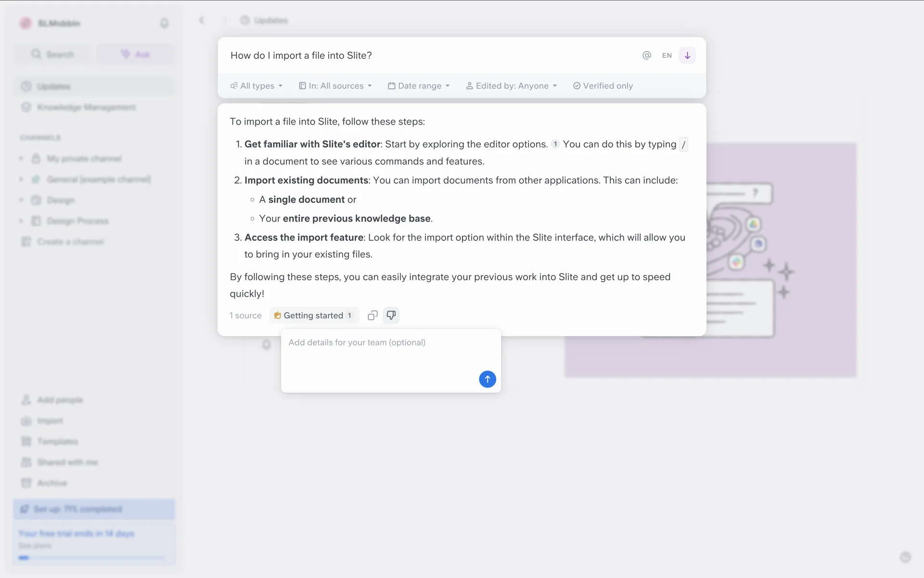Switch to the Ask tab
The width and height of the screenshot is (924, 578).
(135, 54)
